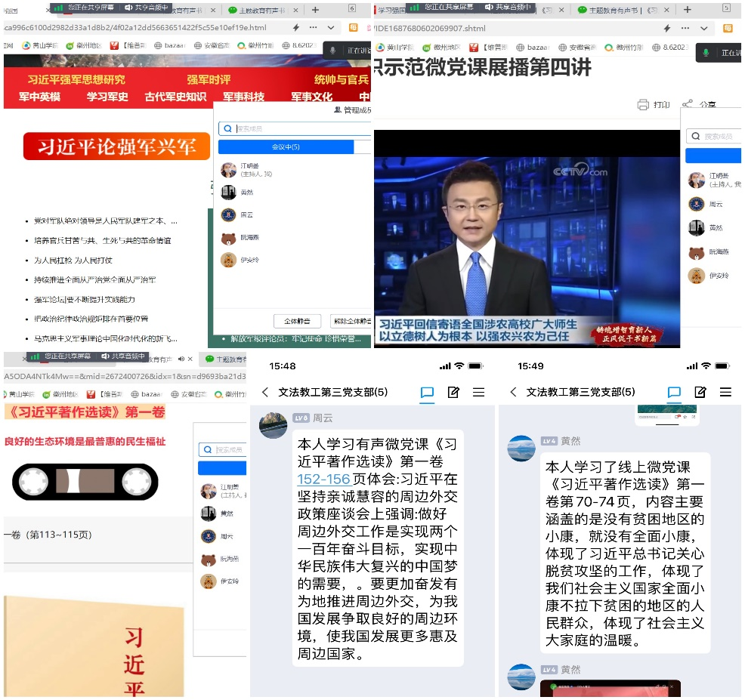The height and width of the screenshot is (700, 745).
Task: Click the 分享 share icon on the article page
Action: click(687, 103)
